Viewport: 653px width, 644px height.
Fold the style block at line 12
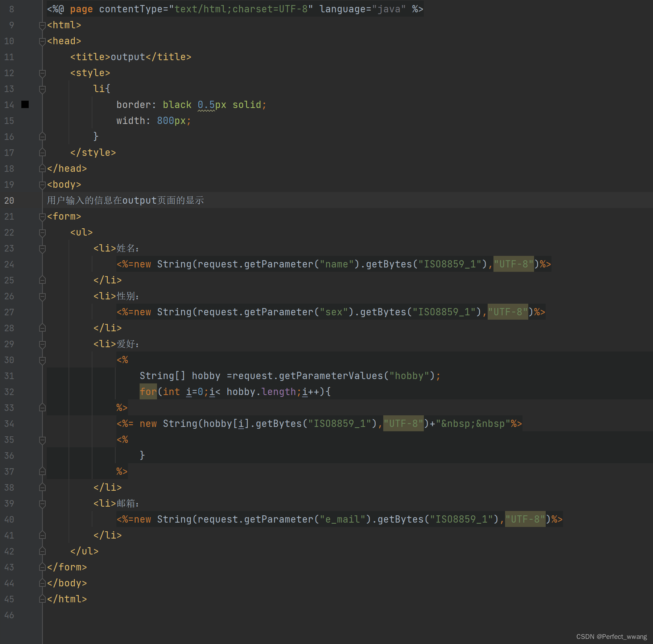[42, 73]
